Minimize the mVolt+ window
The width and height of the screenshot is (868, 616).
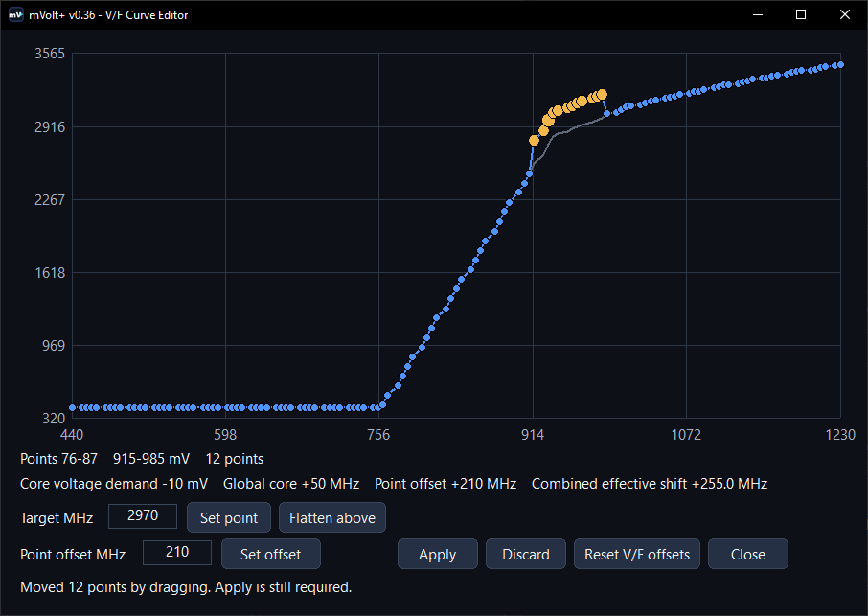point(758,15)
